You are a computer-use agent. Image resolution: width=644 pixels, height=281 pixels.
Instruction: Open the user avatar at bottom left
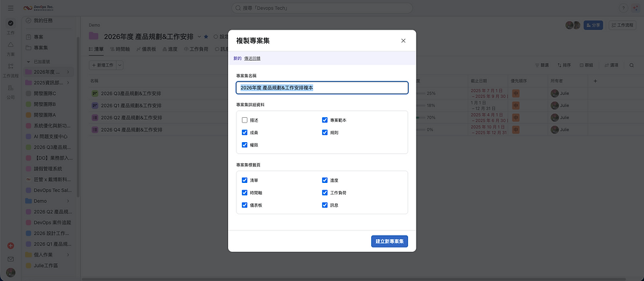pyautogui.click(x=11, y=272)
